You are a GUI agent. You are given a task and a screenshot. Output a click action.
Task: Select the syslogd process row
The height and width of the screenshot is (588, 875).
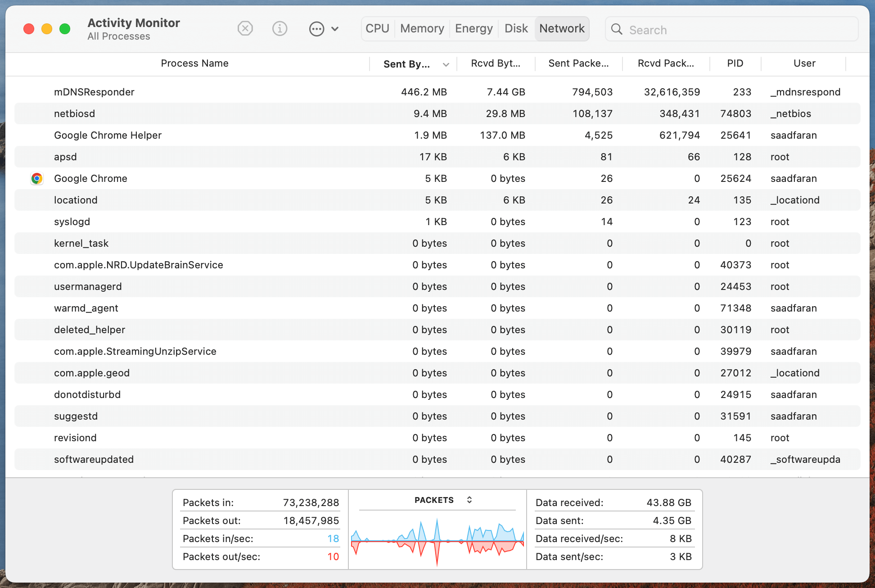[437, 222]
